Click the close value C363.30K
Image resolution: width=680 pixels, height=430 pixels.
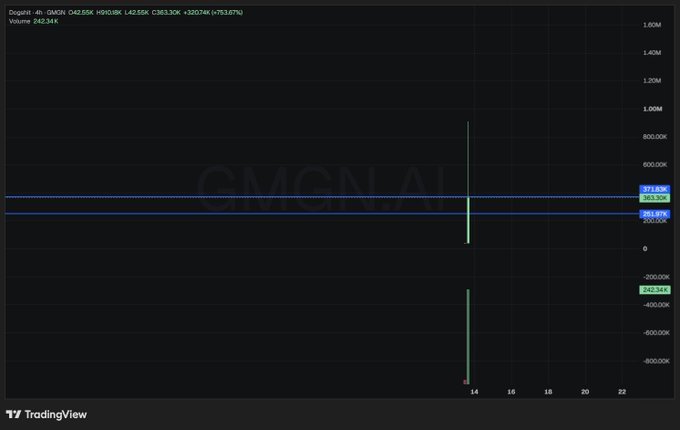(x=166, y=13)
